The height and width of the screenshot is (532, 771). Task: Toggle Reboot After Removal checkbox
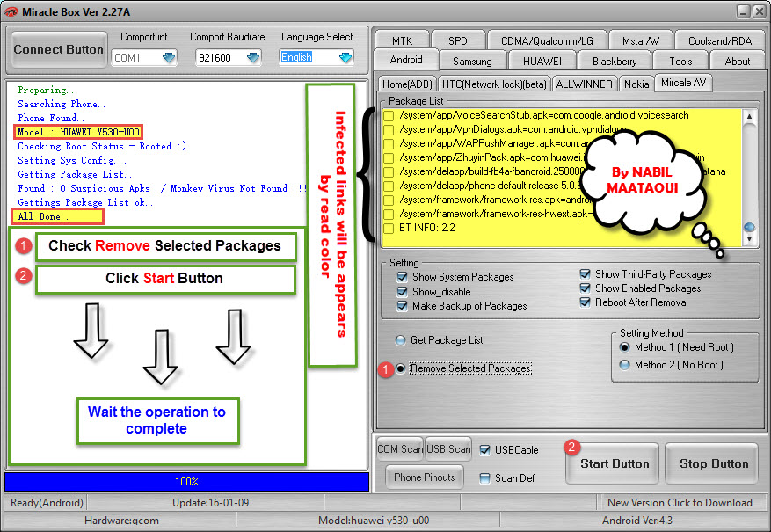586,302
